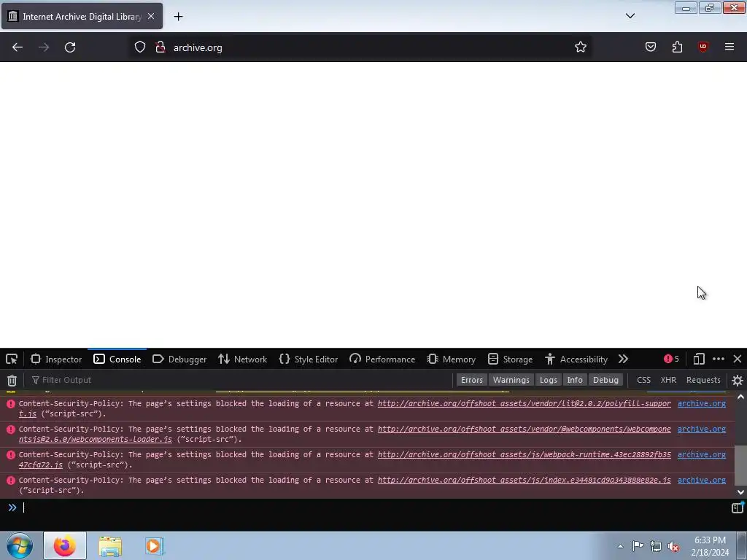
Task: Switch to the Console tab
Action: coord(117,359)
